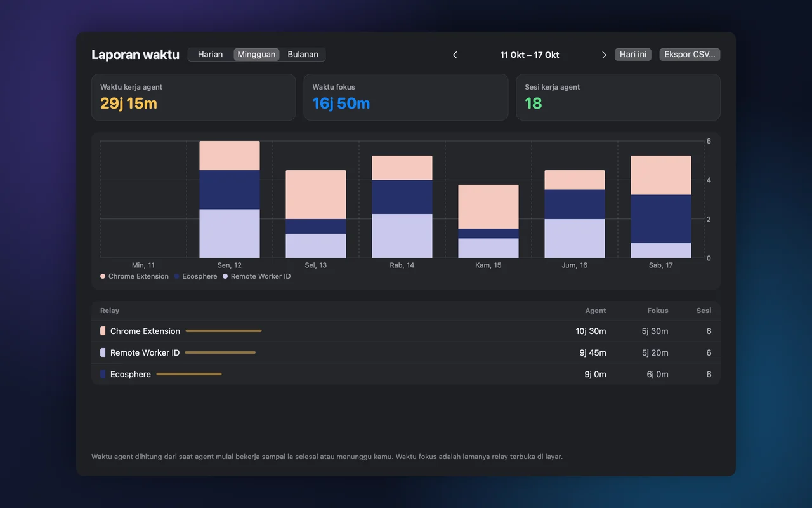Click Ecosphere row color swatch in table

(103, 374)
